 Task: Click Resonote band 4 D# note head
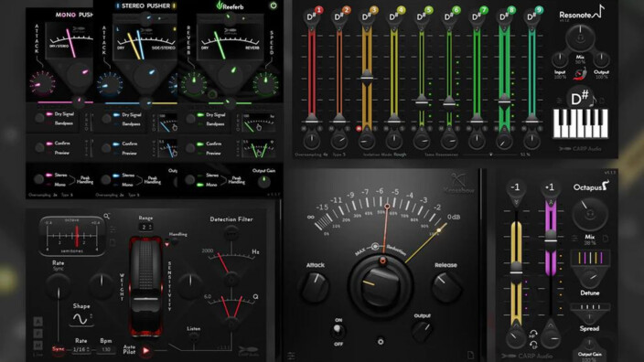point(394,16)
